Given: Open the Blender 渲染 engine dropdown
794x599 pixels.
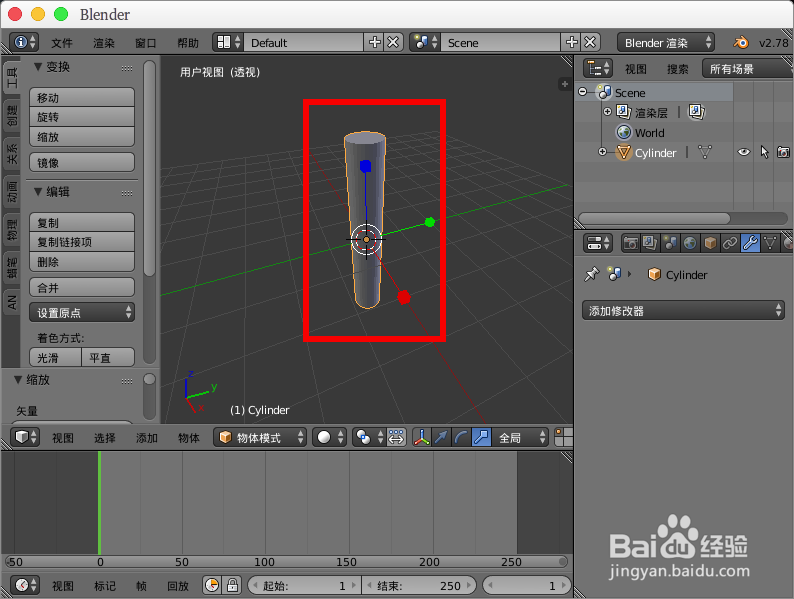Looking at the screenshot, I should tap(666, 42).
